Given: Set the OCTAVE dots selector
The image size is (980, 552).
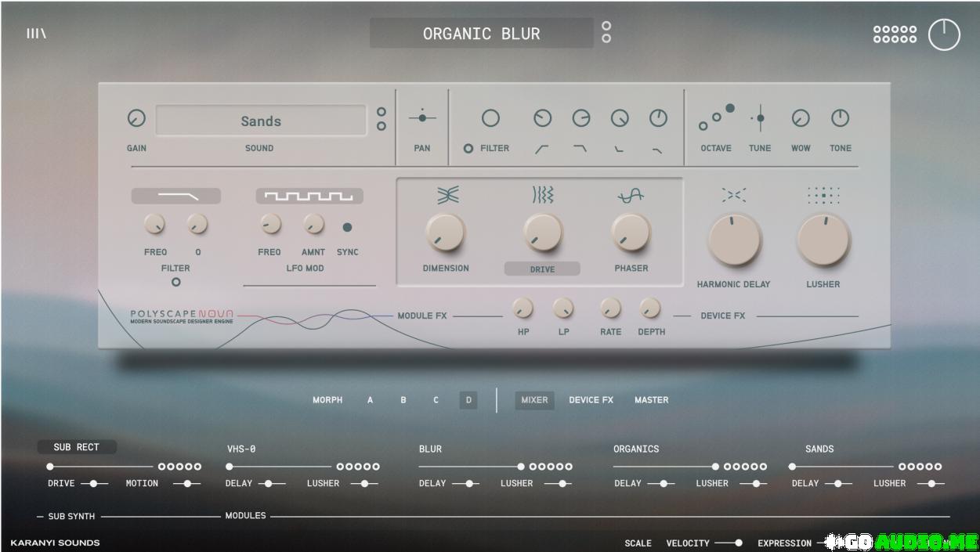Looking at the screenshot, I should coord(717,117).
